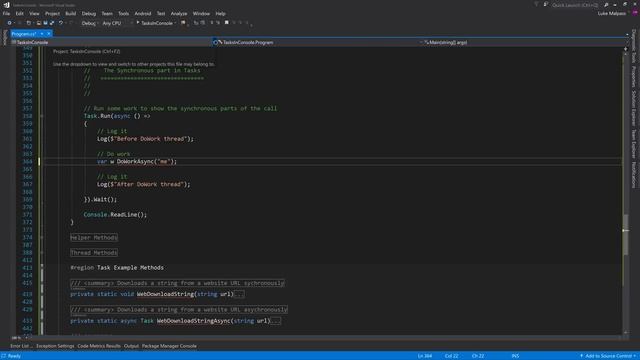Click the Save All toolbar icon

click(52, 23)
